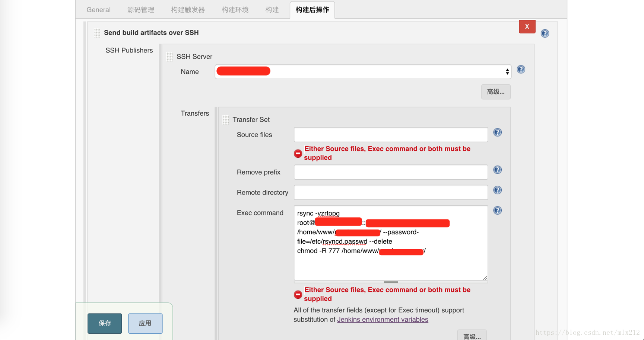Switch to 构建 tab

tap(272, 10)
